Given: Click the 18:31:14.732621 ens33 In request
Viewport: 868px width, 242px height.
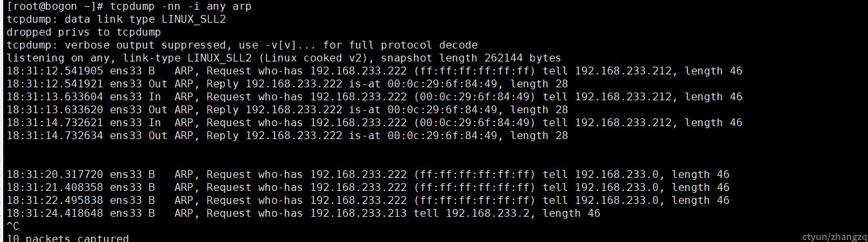Looking at the screenshot, I should pos(375,123).
